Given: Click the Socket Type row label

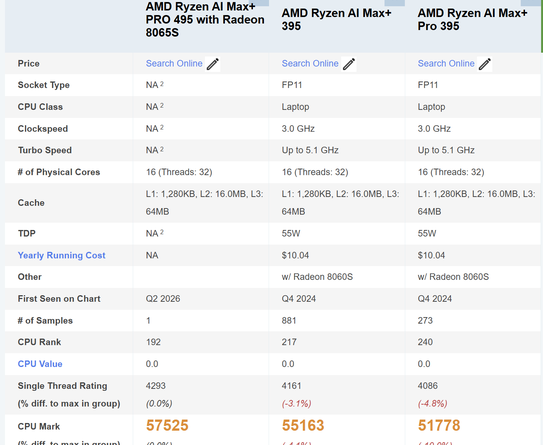Looking at the screenshot, I should [x=44, y=85].
